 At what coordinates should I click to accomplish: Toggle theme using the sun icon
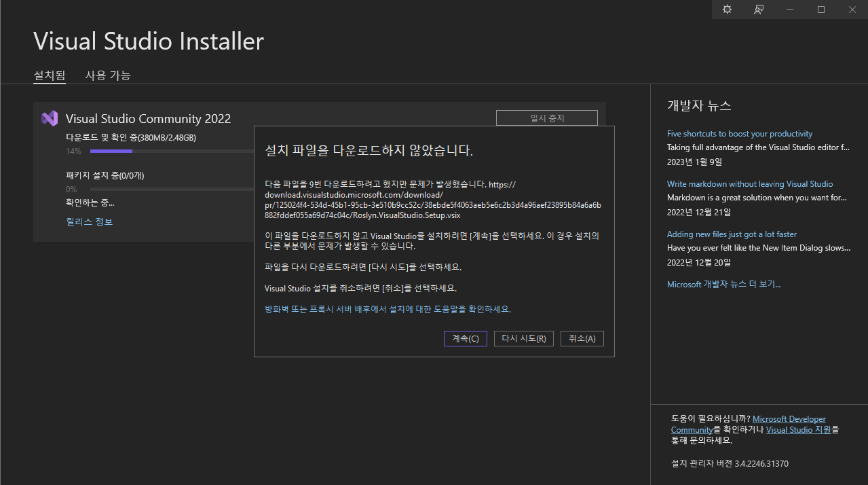727,10
